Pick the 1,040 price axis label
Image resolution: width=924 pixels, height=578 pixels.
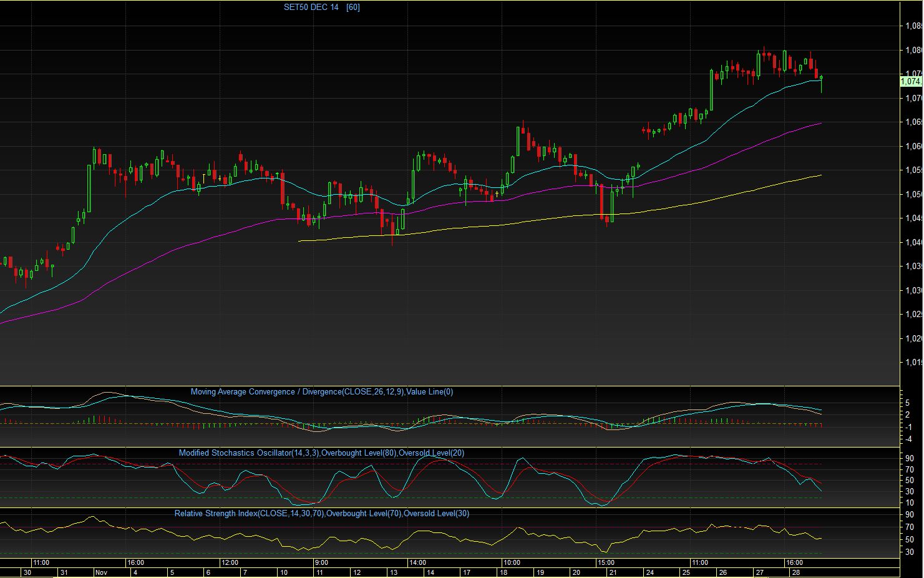(913, 243)
